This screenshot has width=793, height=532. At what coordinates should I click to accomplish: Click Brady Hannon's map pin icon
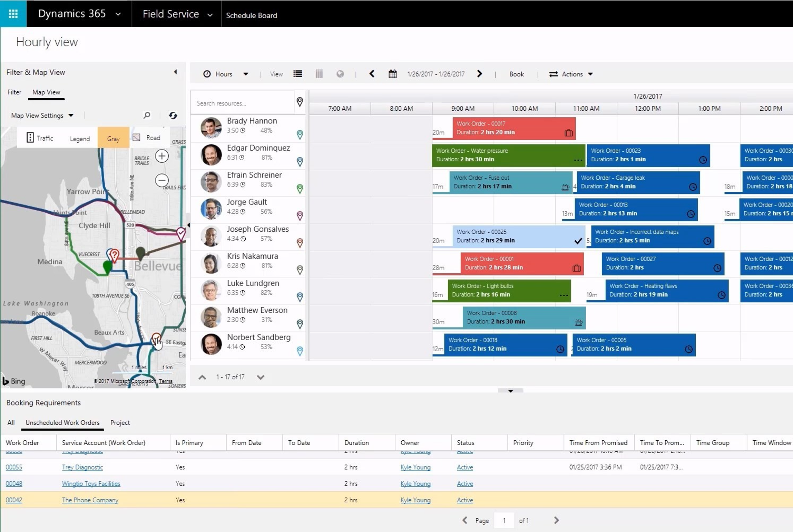click(x=300, y=134)
